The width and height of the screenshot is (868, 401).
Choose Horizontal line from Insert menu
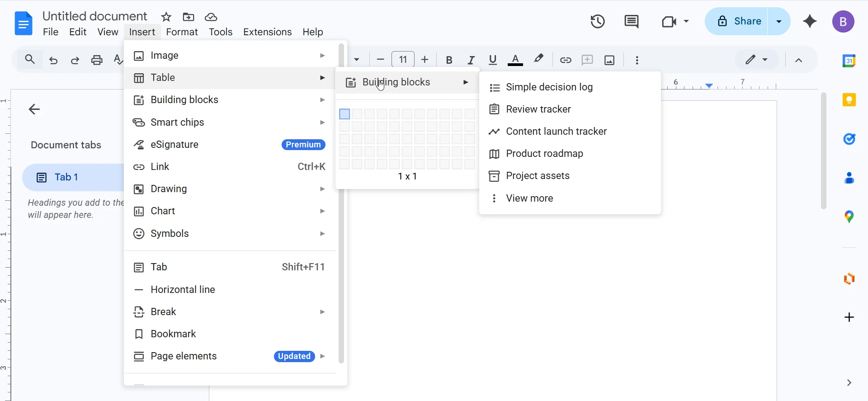183,290
